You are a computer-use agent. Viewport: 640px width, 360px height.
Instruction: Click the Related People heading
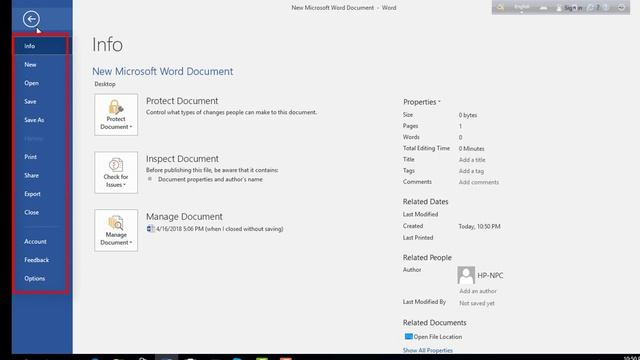click(427, 258)
